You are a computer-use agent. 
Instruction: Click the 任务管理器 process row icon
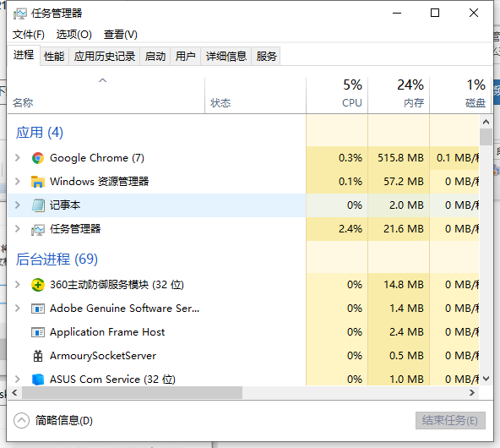tap(38, 229)
